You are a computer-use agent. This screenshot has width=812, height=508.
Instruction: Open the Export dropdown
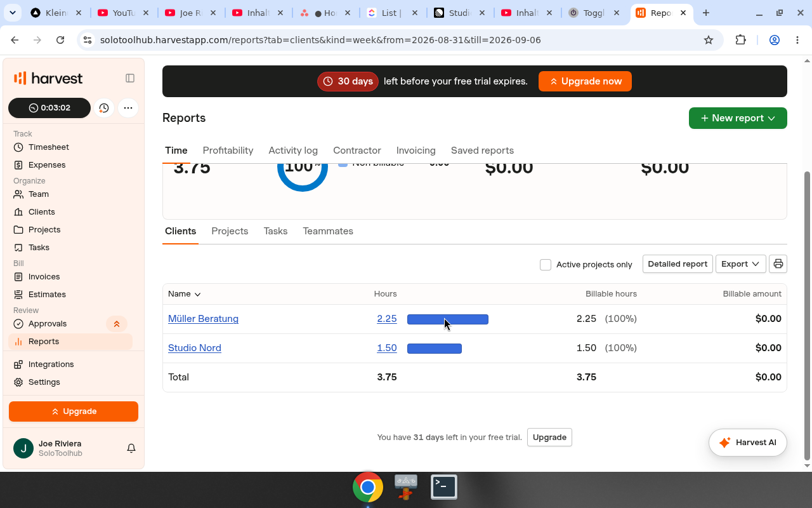click(740, 264)
